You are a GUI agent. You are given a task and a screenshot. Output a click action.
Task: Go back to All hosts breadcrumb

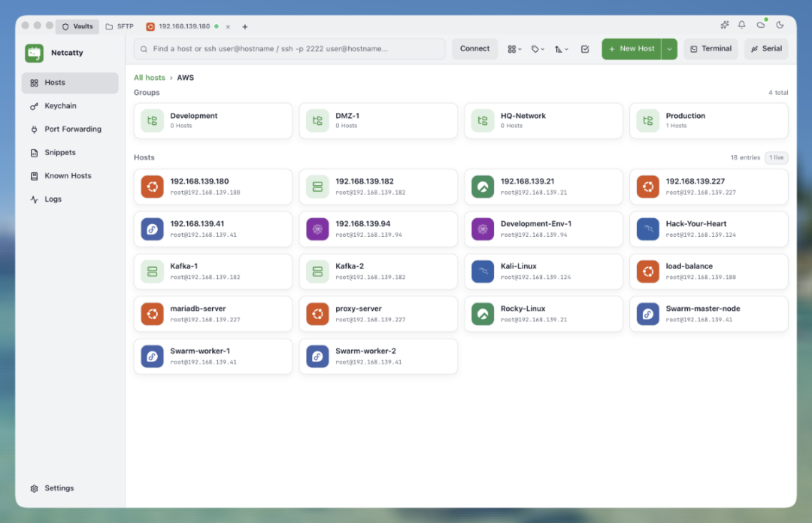(x=149, y=78)
